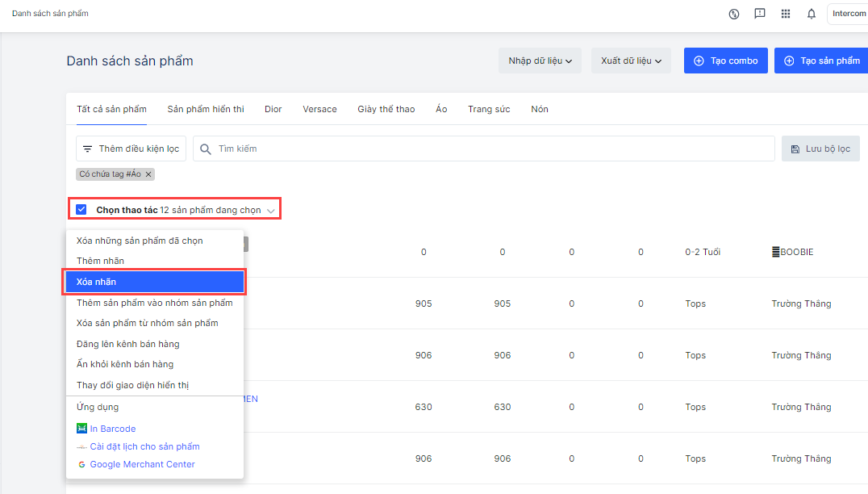This screenshot has height=494, width=868.
Task: Remove the 'Có chứa tag #Áo' filter chip
Action: [x=148, y=174]
